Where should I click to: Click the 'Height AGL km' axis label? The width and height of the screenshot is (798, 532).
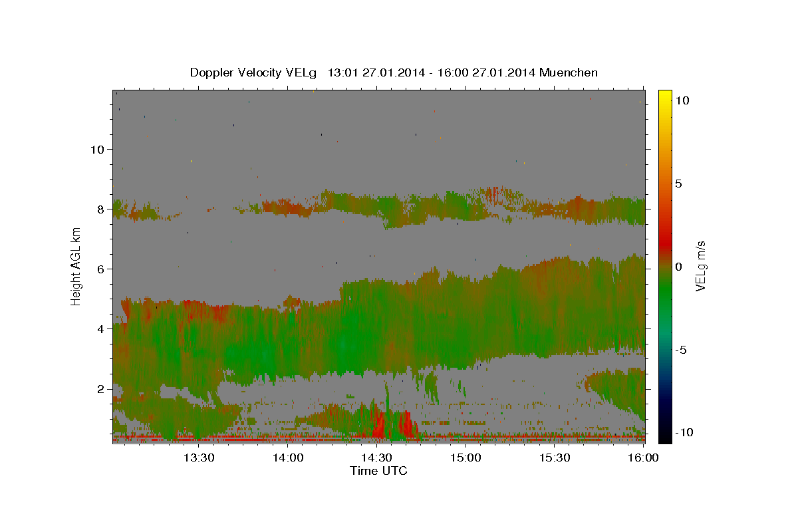pyautogui.click(x=76, y=266)
